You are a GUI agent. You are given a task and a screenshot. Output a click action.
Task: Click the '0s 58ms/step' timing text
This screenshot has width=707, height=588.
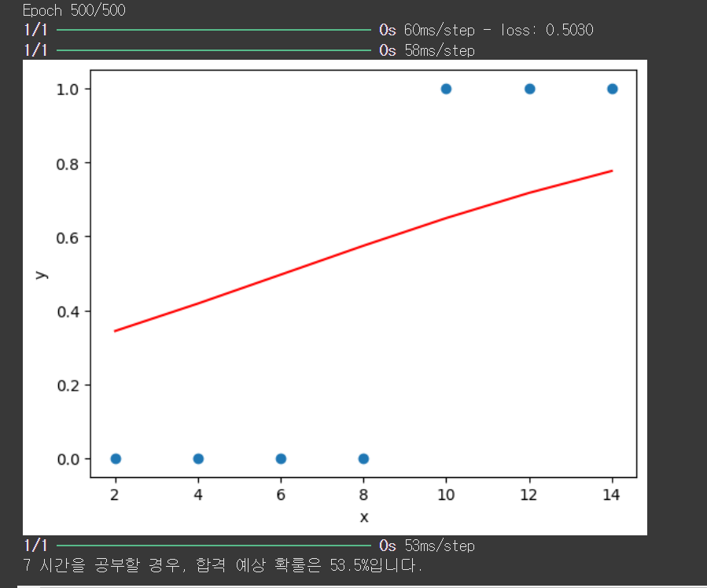click(427, 50)
